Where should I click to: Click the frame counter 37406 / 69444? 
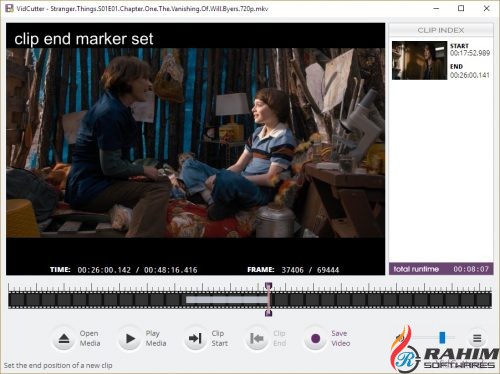pyautogui.click(x=310, y=270)
